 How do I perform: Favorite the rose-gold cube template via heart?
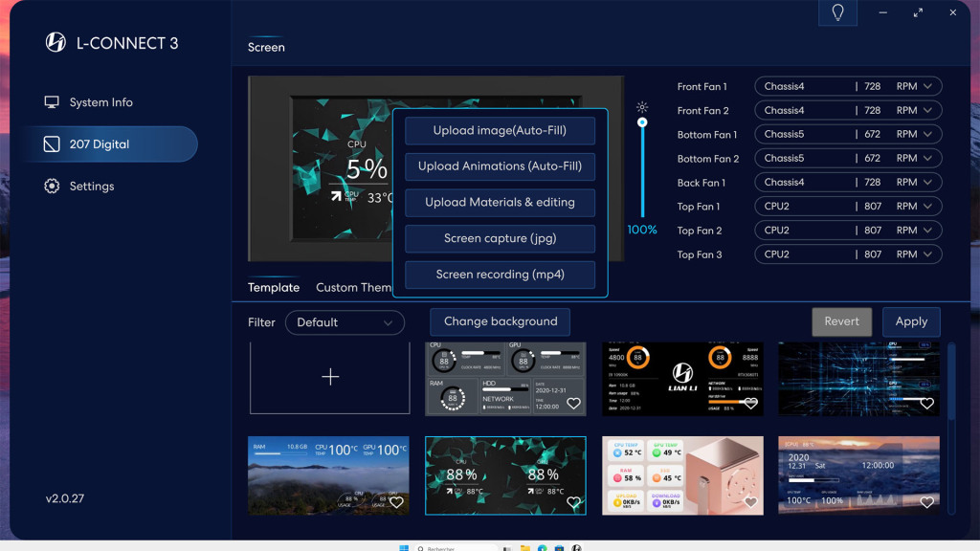pyautogui.click(x=750, y=502)
